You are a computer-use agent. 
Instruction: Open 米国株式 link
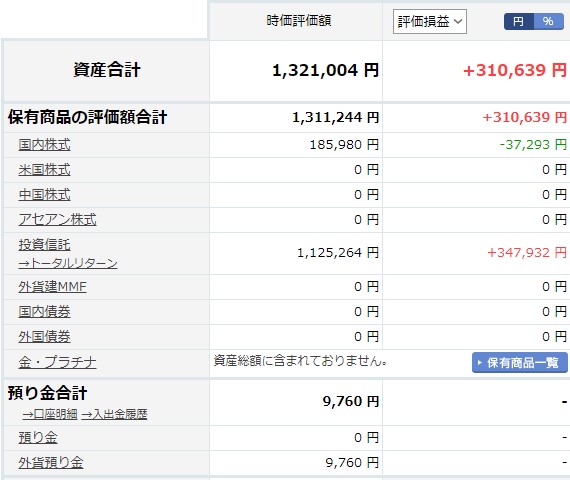44,170
